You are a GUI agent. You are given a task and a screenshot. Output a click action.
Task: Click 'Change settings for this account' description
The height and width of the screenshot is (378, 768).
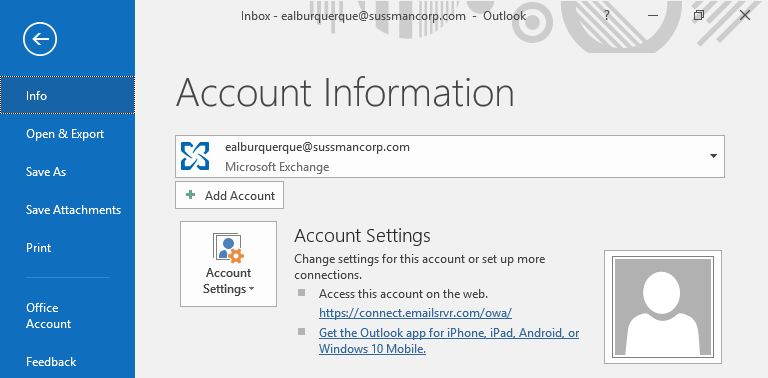pyautogui.click(x=420, y=266)
